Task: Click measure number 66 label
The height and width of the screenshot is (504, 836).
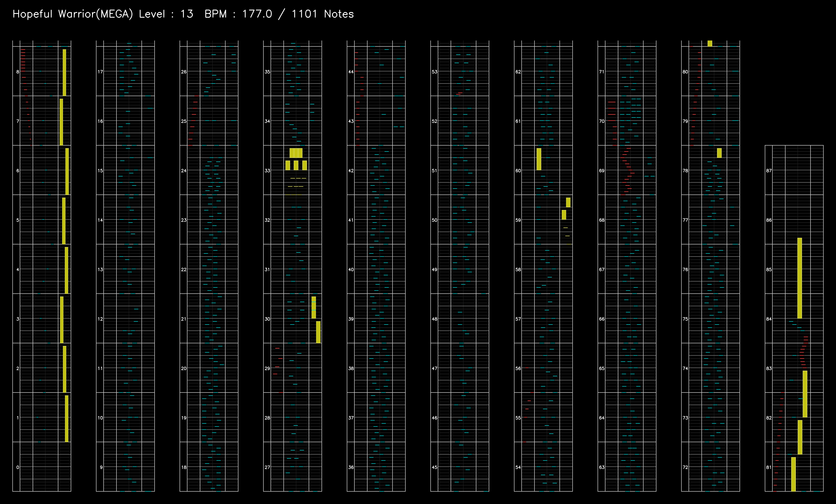Action: click(602, 319)
